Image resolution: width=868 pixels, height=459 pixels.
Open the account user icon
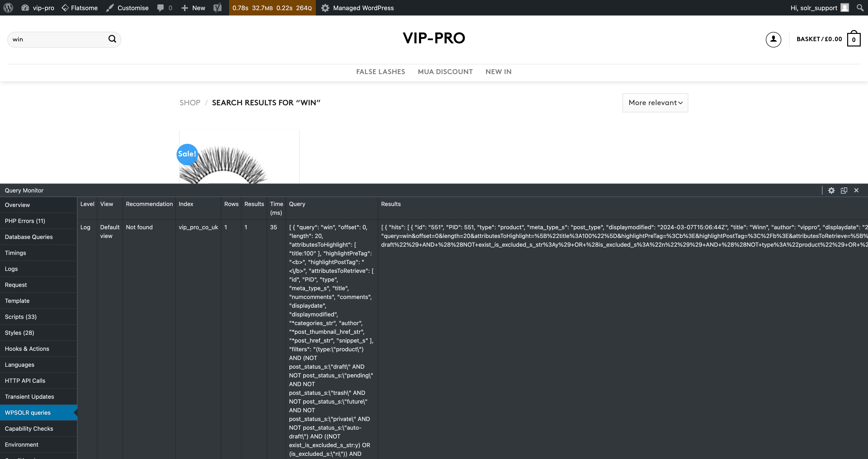pos(773,39)
